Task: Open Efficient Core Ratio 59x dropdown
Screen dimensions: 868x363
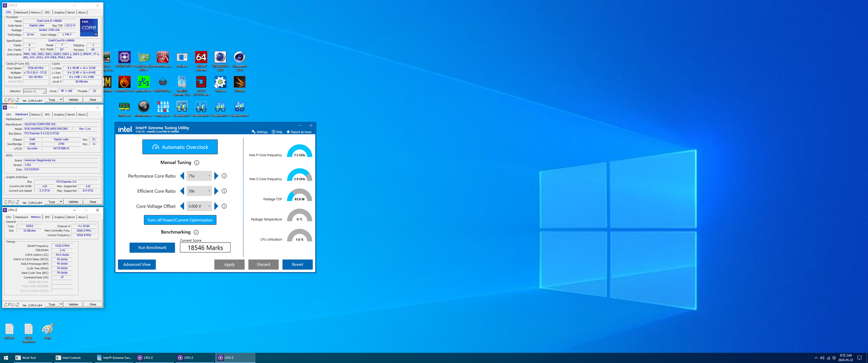Action: pyautogui.click(x=199, y=191)
